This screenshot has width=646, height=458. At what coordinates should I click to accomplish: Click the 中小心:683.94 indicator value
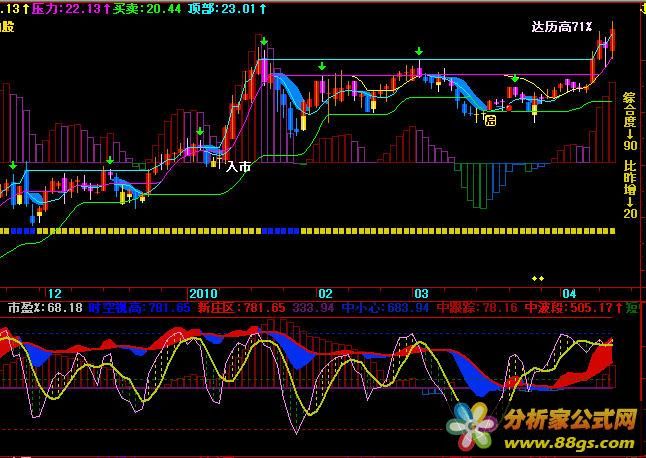pos(385,308)
